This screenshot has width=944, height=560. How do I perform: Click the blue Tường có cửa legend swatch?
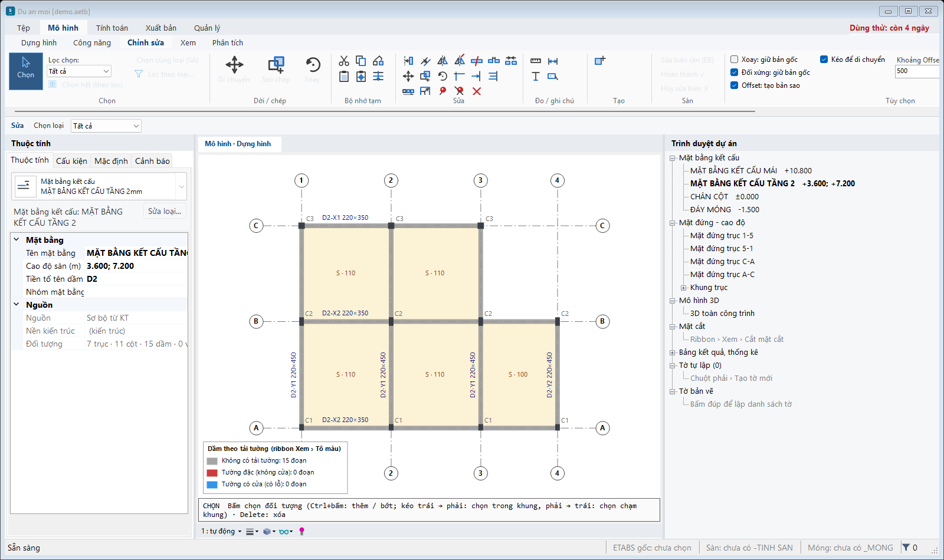212,485
